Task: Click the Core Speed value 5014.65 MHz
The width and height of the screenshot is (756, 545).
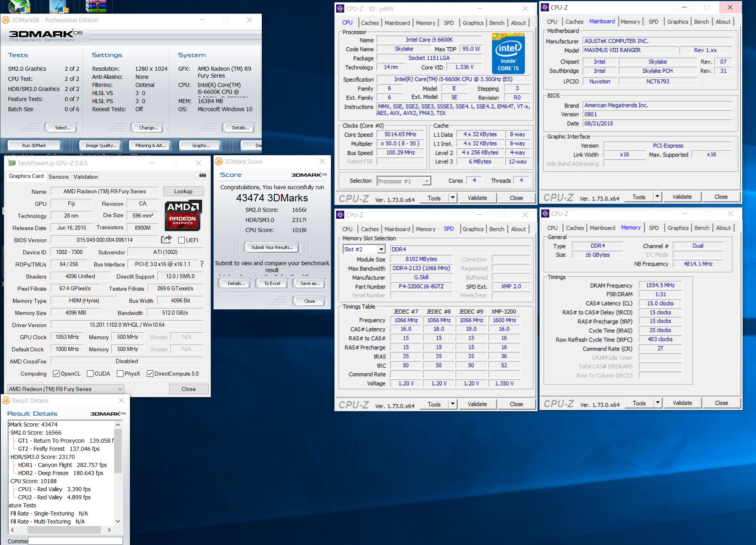Action: (400, 134)
